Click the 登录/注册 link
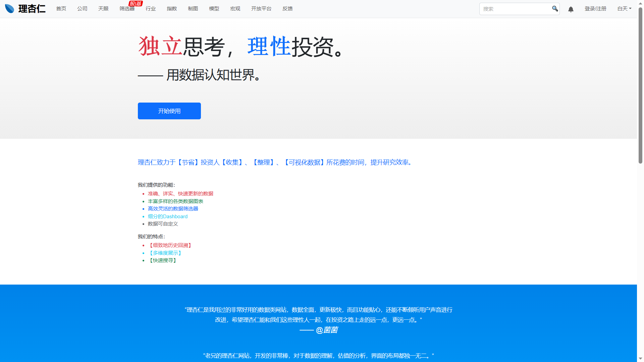Screen dimensions: 644x362 pos(595,9)
